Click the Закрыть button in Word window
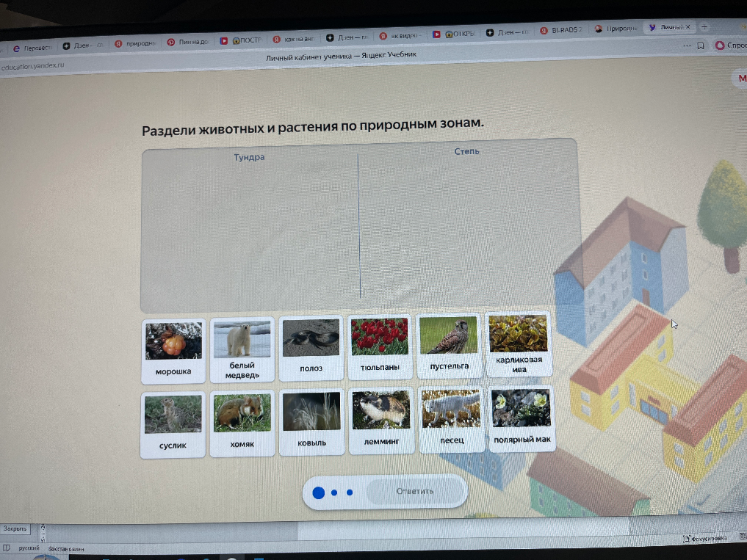Viewport: 747px width, 560px height. 15,528
